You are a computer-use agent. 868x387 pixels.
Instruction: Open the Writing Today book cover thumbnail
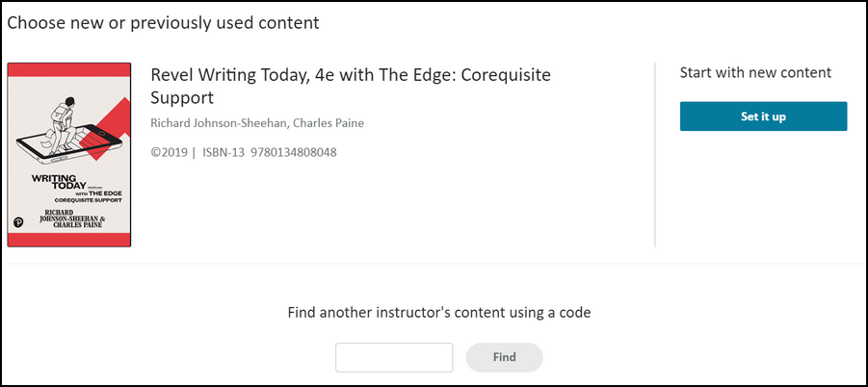(x=69, y=155)
